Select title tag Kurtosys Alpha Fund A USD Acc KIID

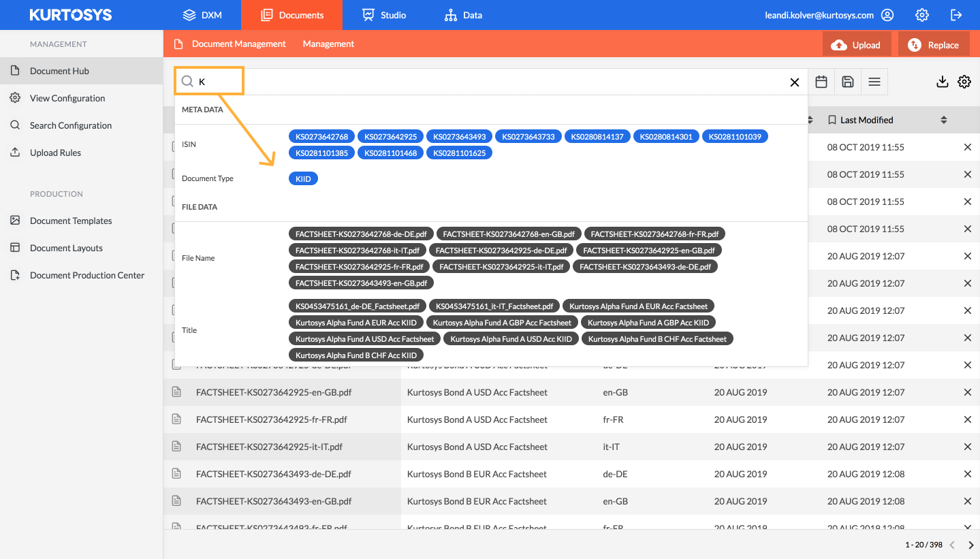click(511, 339)
